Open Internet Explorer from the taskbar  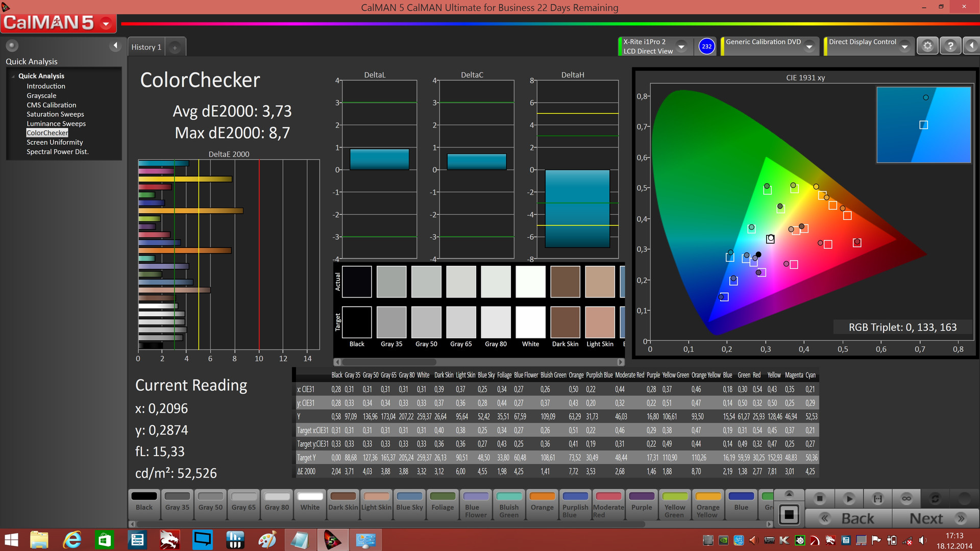72,540
